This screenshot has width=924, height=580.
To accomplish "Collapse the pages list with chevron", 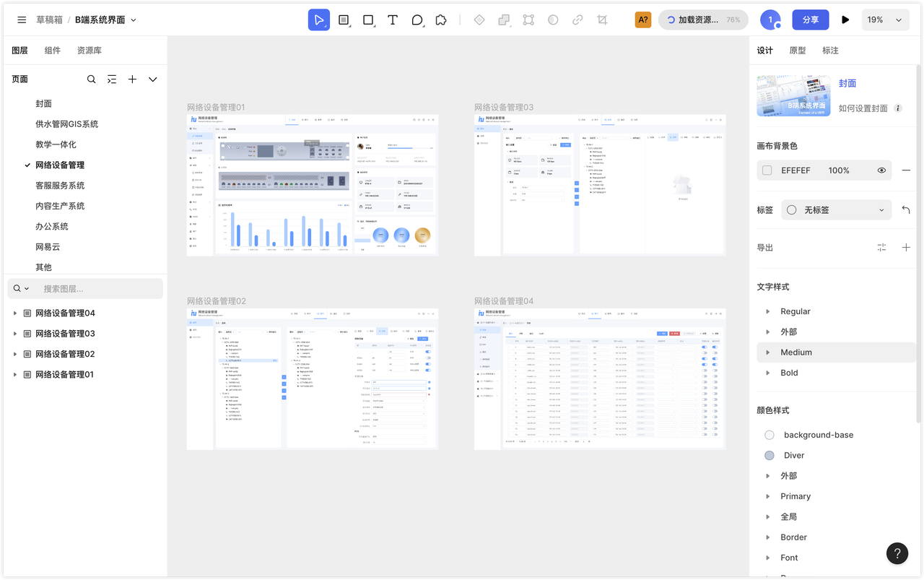I will click(x=153, y=79).
